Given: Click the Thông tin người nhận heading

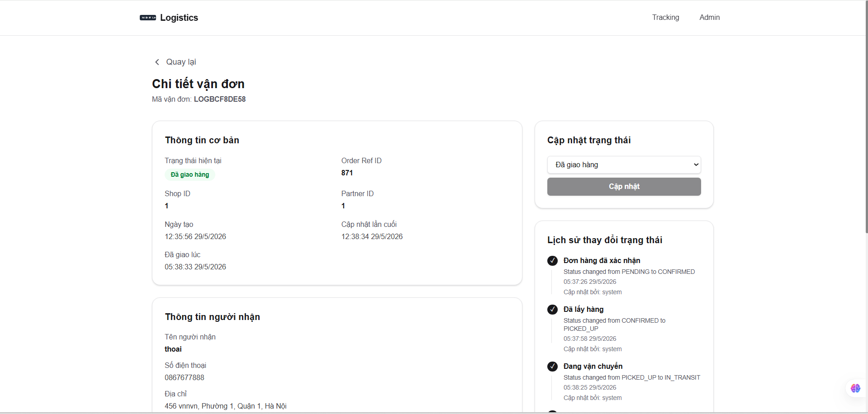Looking at the screenshot, I should [x=213, y=317].
